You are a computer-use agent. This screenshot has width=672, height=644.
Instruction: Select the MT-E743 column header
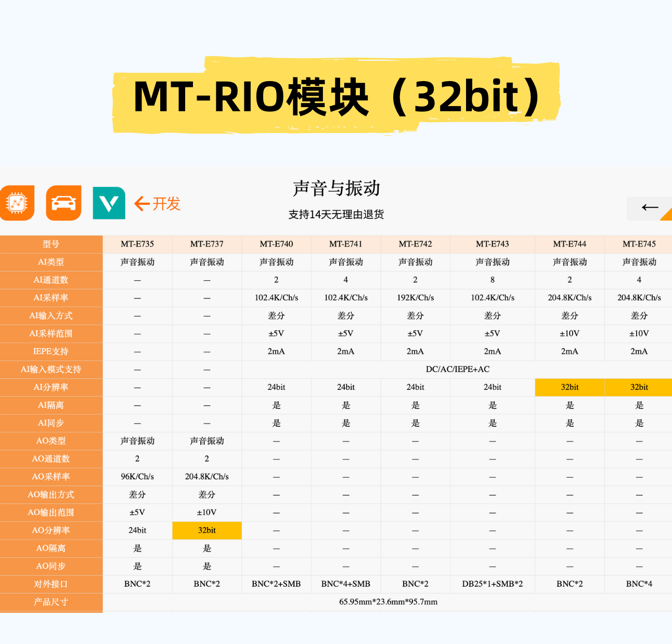click(493, 244)
